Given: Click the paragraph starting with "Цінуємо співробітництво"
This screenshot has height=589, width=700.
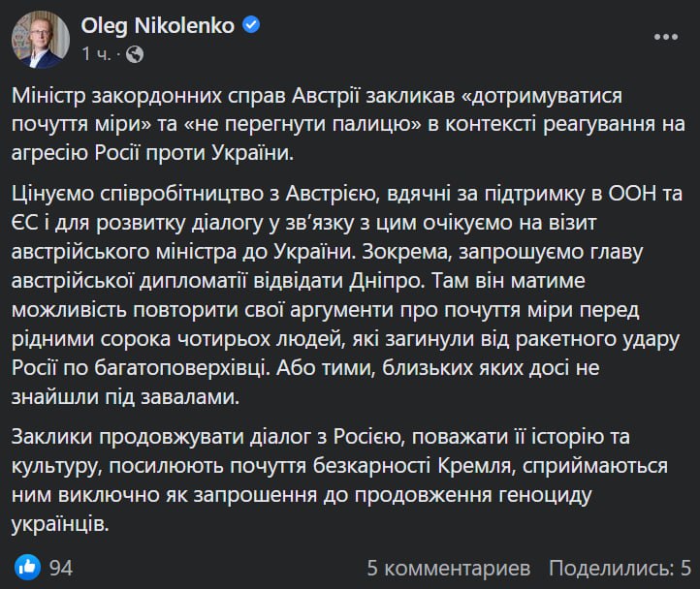Looking at the screenshot, I should click(349, 288).
